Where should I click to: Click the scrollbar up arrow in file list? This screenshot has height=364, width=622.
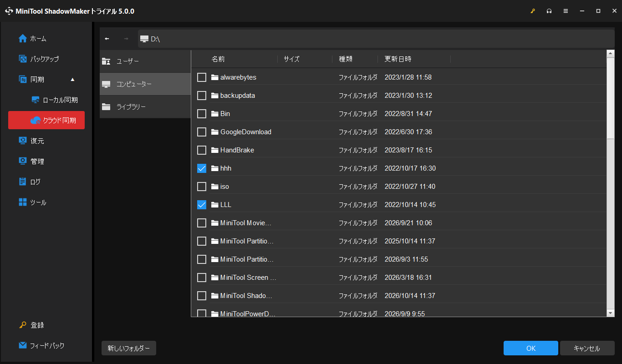pos(611,54)
